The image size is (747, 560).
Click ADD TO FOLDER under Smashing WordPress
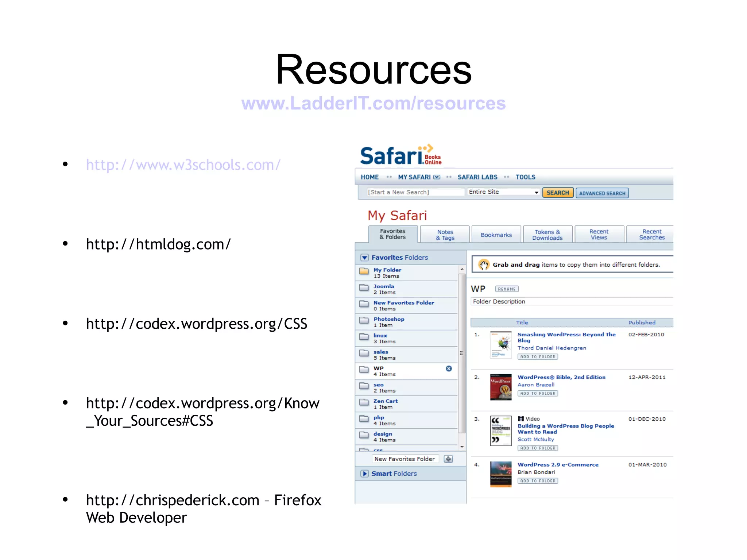[538, 356]
